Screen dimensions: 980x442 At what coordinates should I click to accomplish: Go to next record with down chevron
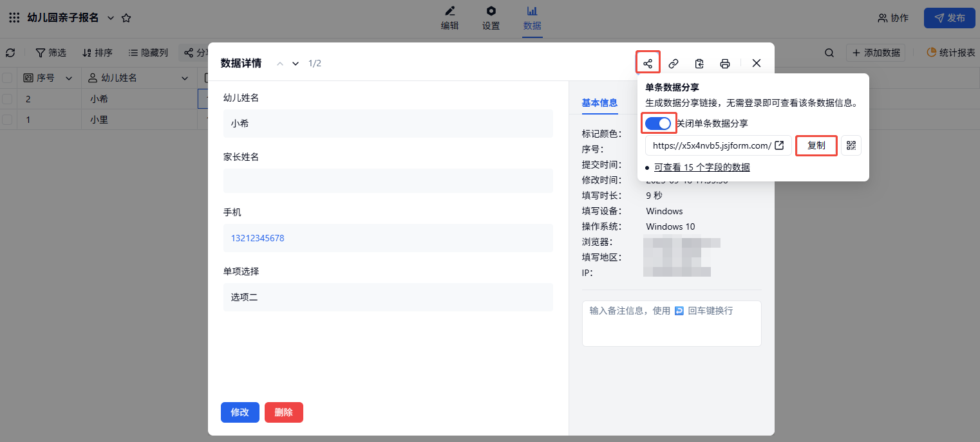click(x=296, y=63)
